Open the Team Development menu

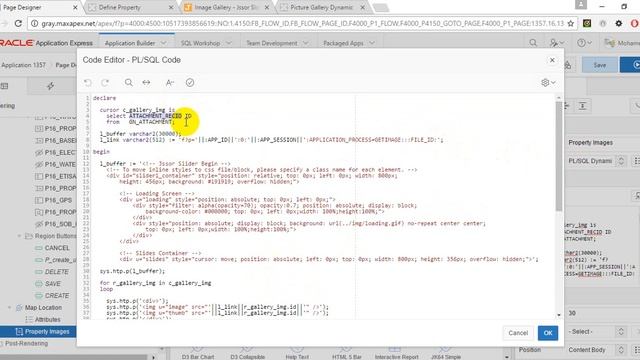[x=271, y=43]
